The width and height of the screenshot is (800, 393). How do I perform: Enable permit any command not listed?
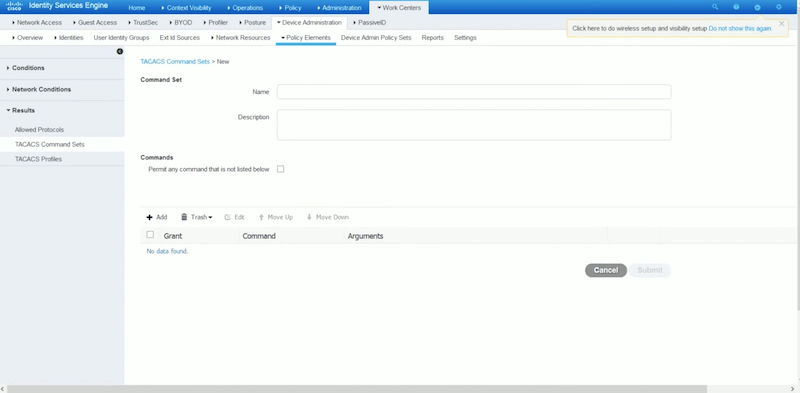point(280,169)
